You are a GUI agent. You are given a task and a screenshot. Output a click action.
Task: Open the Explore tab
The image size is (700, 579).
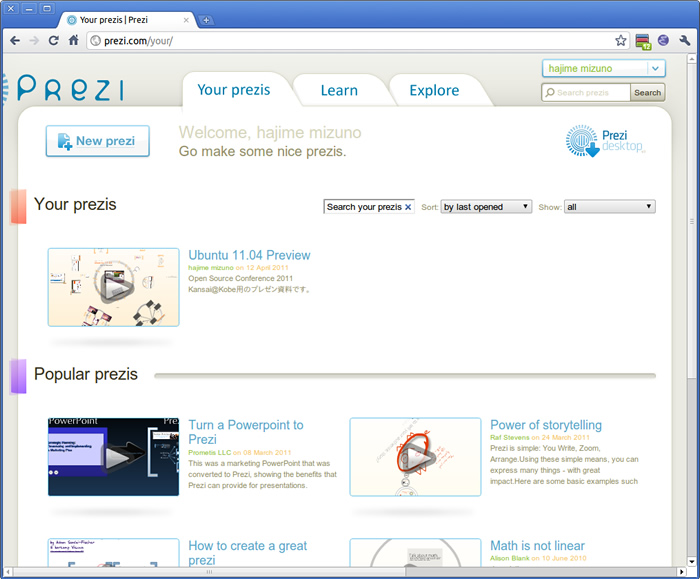pyautogui.click(x=434, y=90)
